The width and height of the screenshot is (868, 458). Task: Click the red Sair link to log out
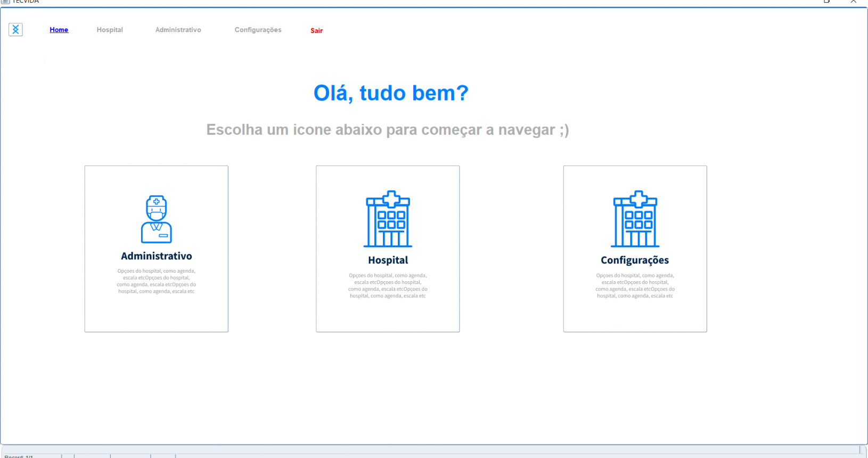click(316, 31)
